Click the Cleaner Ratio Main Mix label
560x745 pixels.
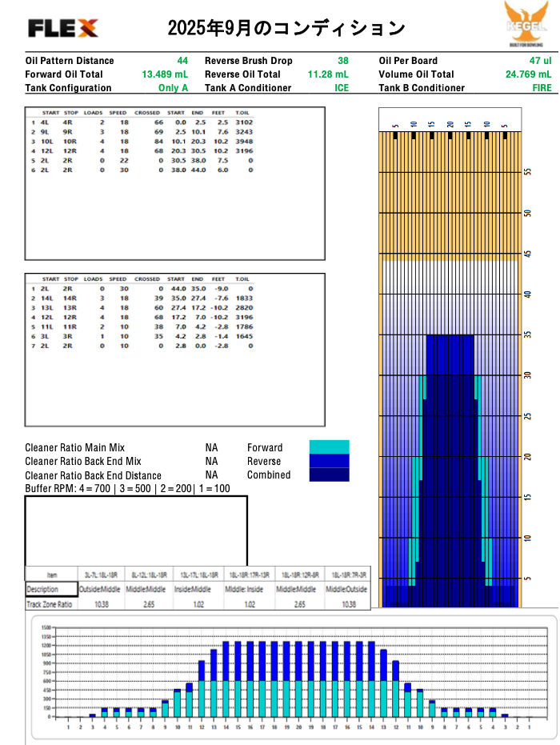(74, 447)
